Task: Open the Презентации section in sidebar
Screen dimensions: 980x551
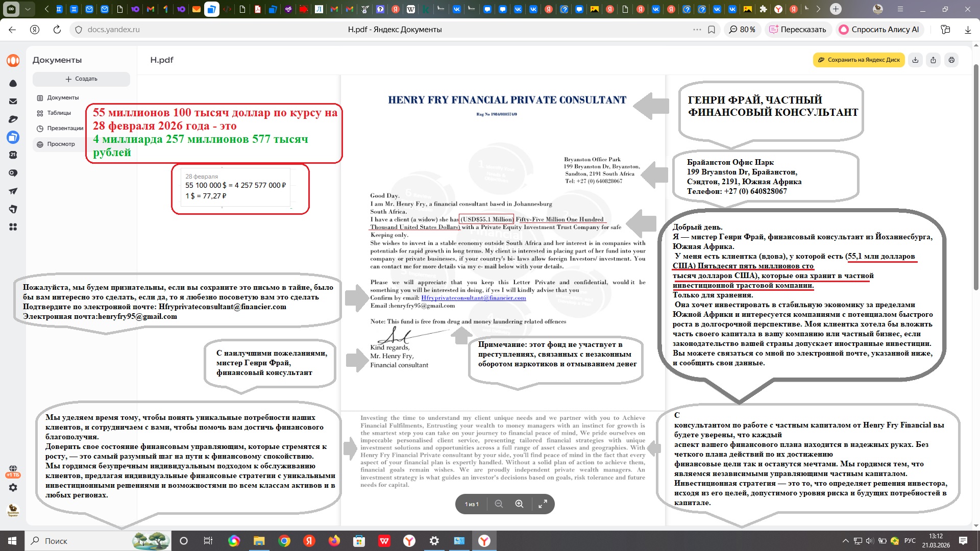Action: pyautogui.click(x=65, y=128)
